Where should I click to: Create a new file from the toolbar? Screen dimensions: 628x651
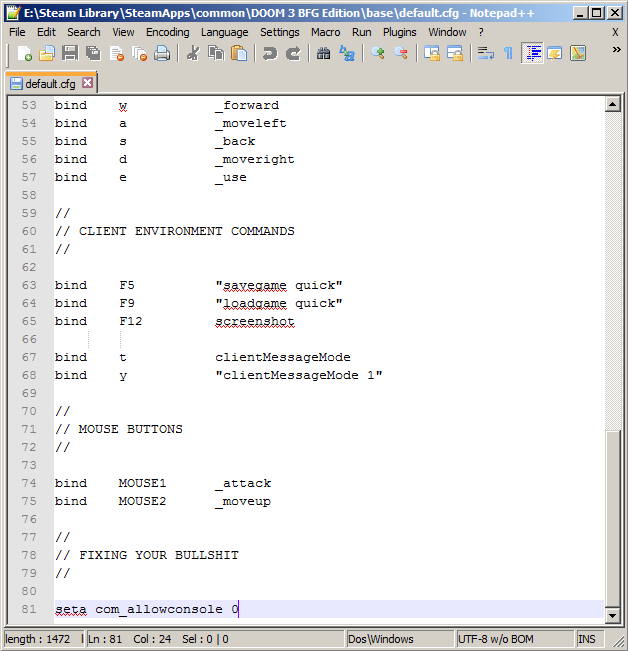pos(24,54)
